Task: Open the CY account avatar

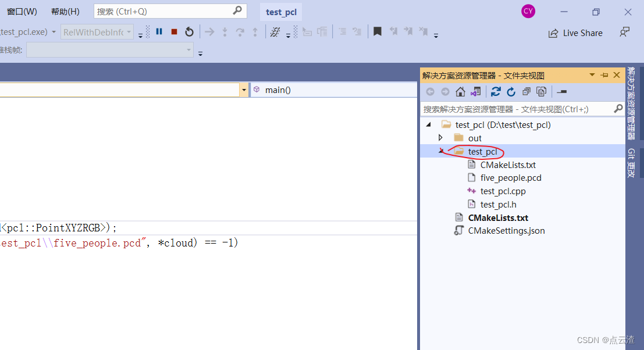Action: 528,11
